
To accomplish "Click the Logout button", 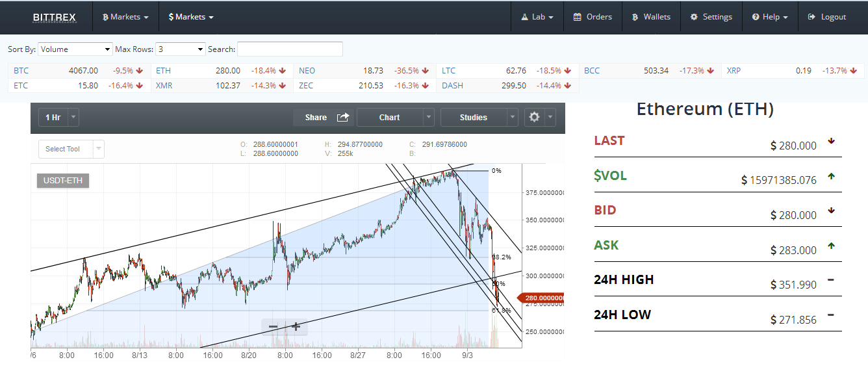I will pos(826,17).
